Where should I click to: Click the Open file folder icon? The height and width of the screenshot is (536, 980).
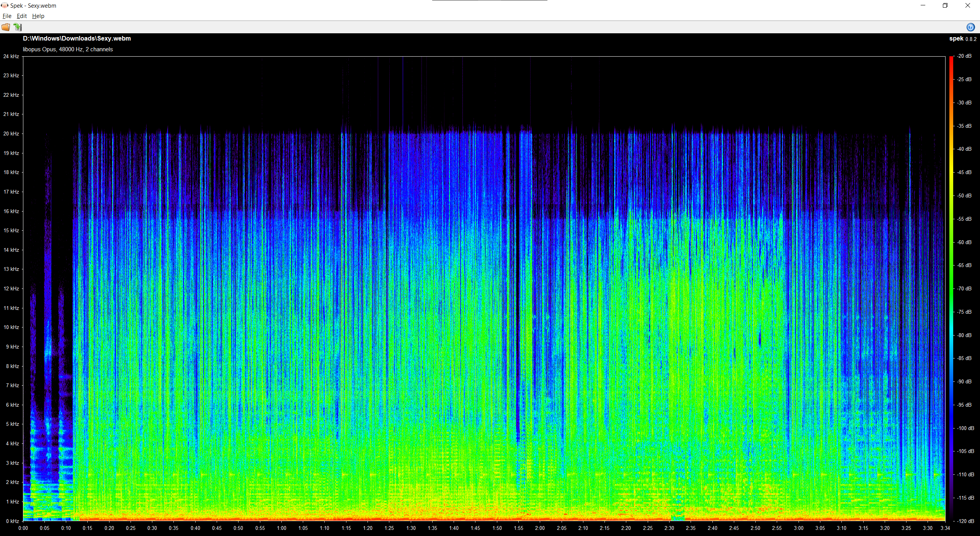(6, 27)
